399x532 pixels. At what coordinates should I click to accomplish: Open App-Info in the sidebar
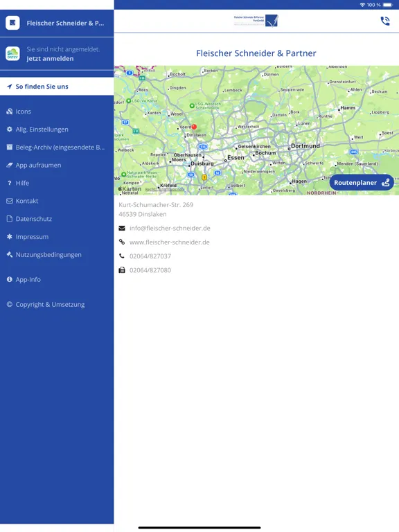pyautogui.click(x=57, y=280)
